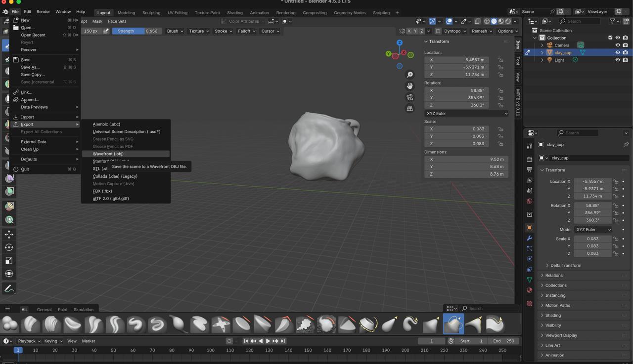Choose Wavefront (.obj) export option
The image size is (633, 364).
click(108, 154)
